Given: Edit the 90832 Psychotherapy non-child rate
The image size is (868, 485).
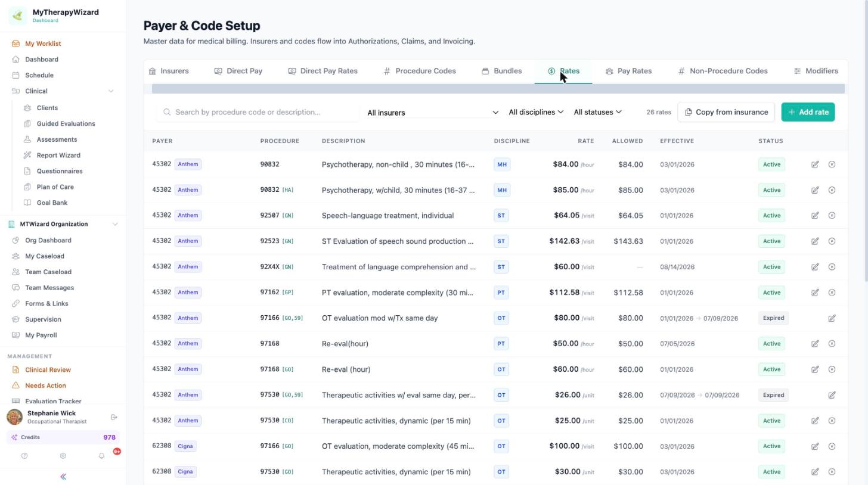Looking at the screenshot, I should [815, 164].
